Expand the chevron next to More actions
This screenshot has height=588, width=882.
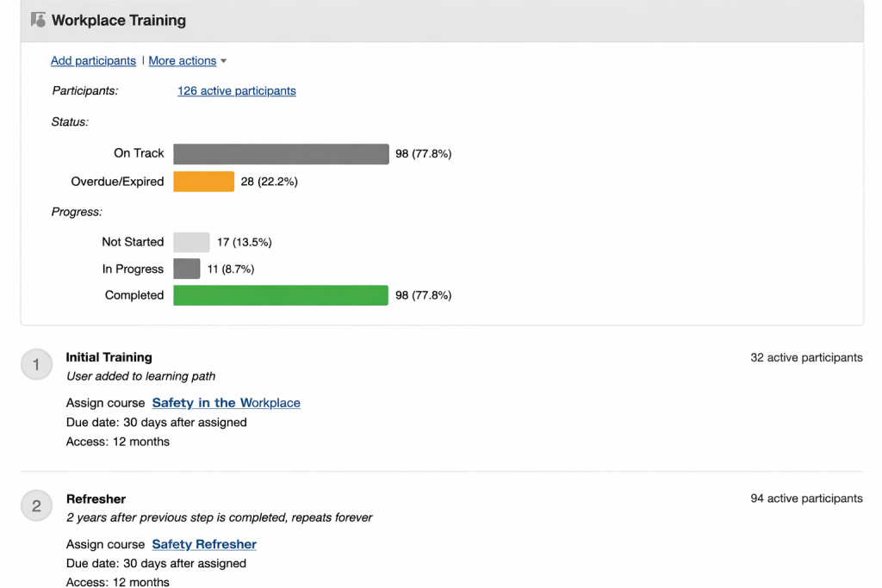(x=223, y=61)
